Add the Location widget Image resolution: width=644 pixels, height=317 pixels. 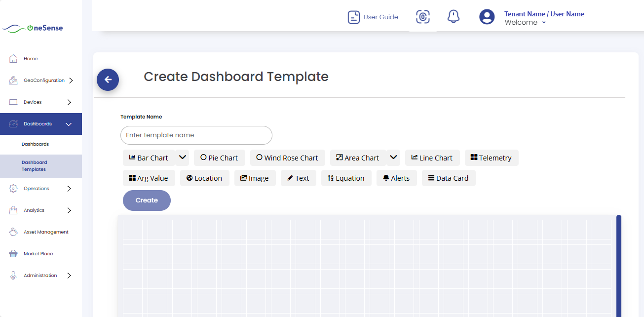204,178
